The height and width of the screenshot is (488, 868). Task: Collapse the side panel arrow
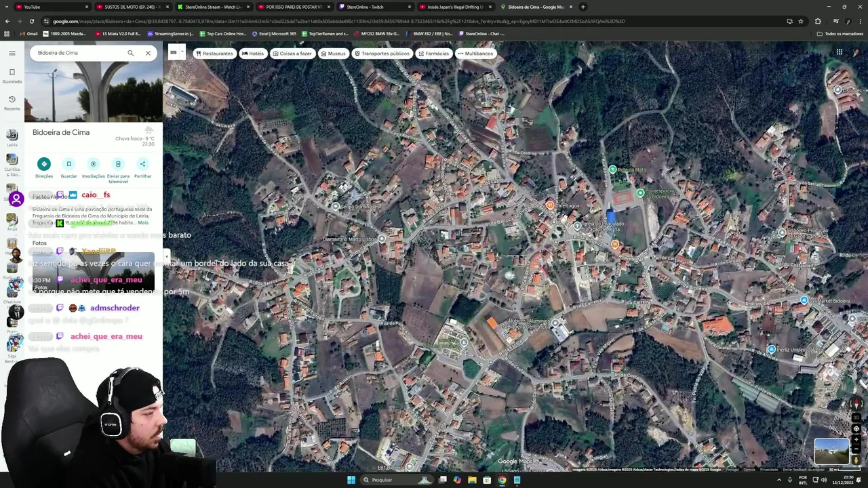coord(166,257)
